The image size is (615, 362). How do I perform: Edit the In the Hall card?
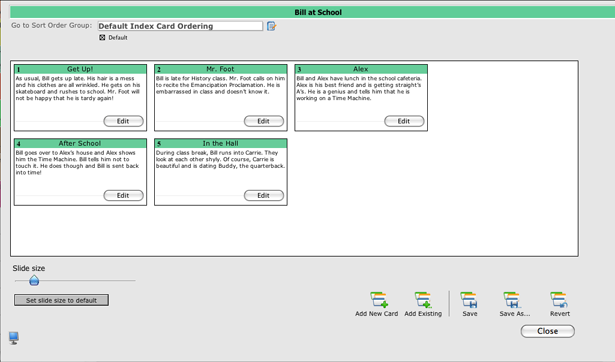click(x=264, y=195)
